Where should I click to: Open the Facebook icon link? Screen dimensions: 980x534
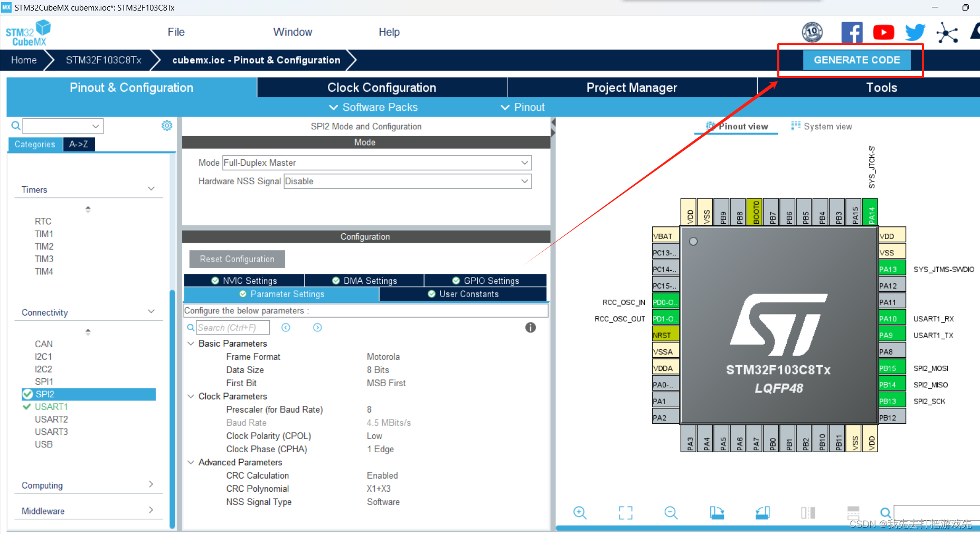click(852, 33)
